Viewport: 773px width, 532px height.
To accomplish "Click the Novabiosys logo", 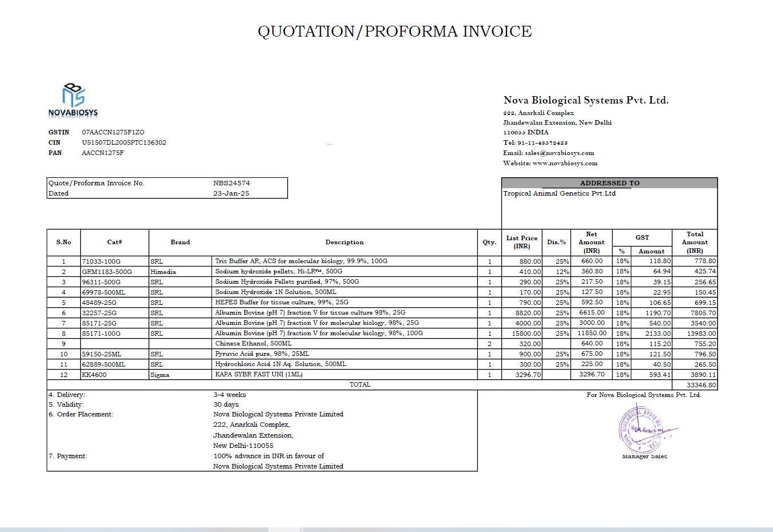I will [73, 100].
